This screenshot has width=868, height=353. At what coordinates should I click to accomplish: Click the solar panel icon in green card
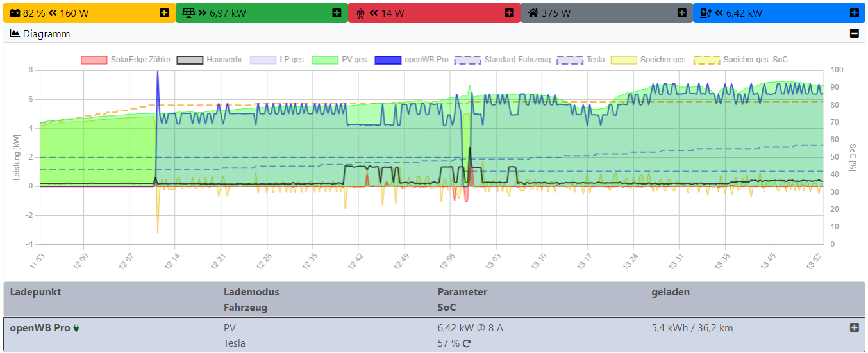188,13
